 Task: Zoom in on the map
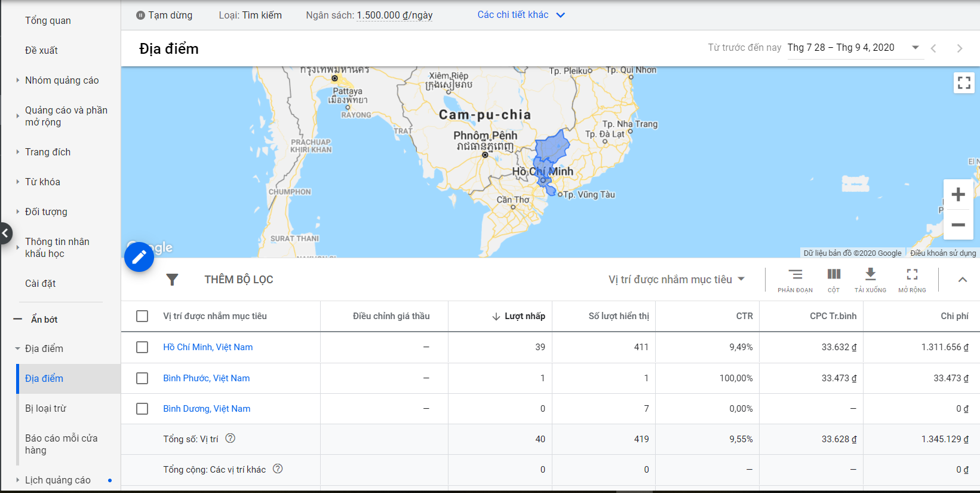[x=958, y=195]
